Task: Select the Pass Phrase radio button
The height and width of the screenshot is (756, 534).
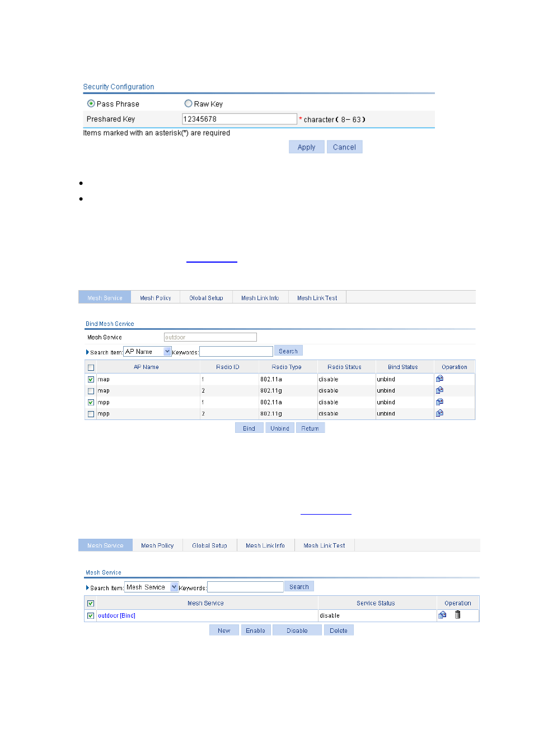Action: click(91, 104)
